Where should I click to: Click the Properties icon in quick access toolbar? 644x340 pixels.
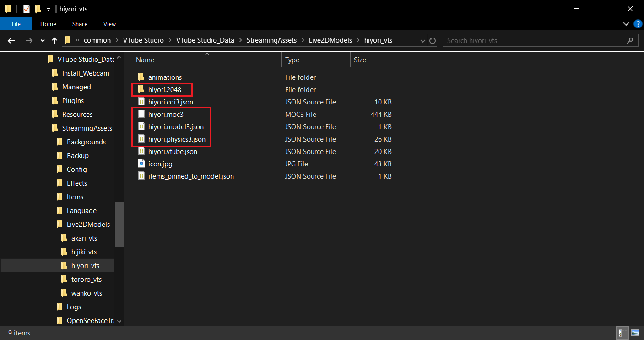pos(27,9)
